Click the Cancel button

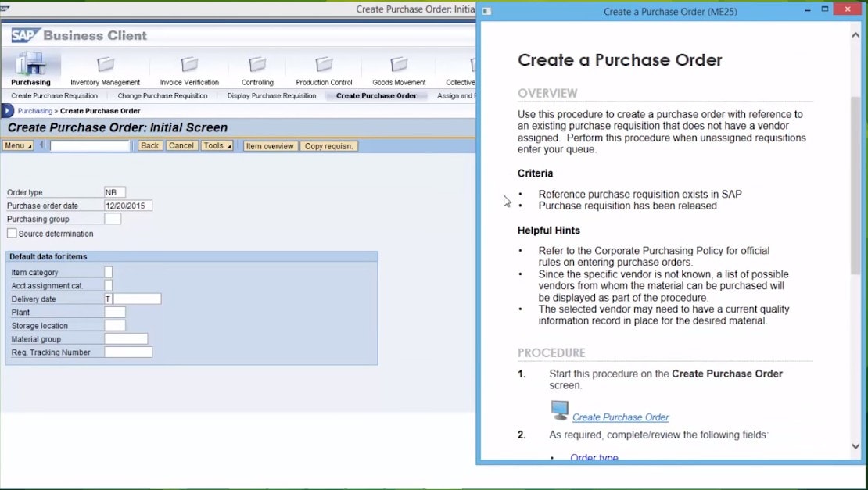[181, 145]
